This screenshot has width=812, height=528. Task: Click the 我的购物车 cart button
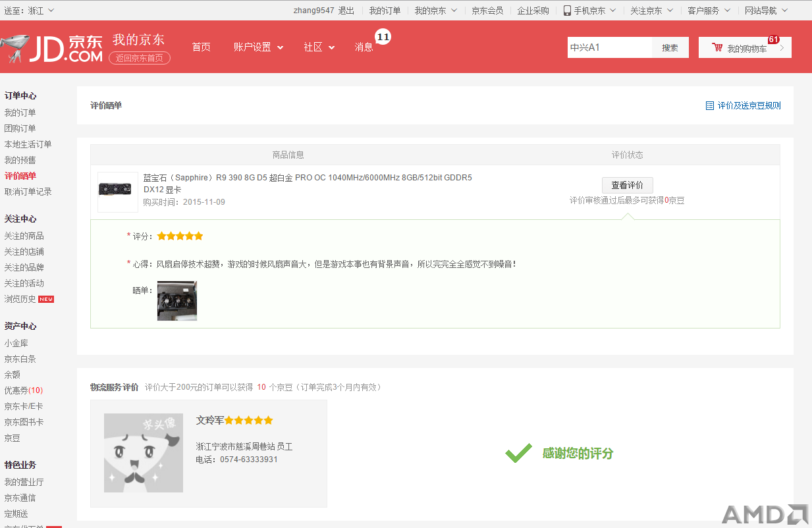pyautogui.click(x=745, y=47)
